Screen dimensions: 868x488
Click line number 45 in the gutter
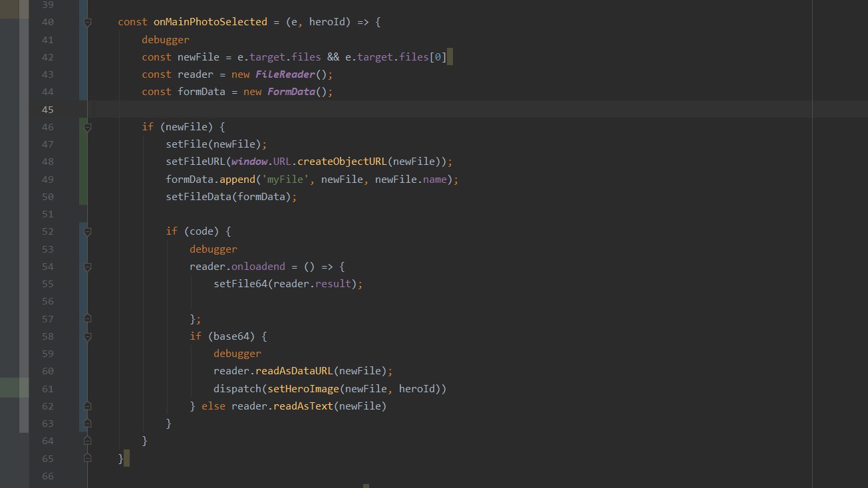click(47, 110)
